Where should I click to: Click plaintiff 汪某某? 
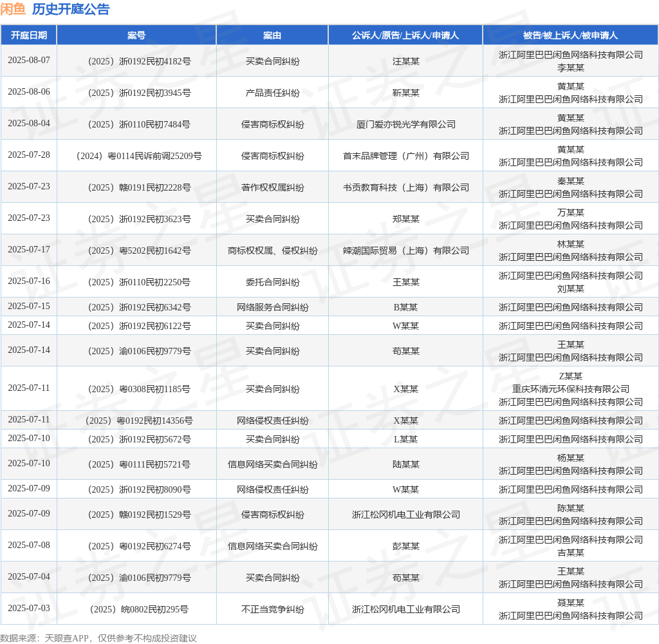406,61
